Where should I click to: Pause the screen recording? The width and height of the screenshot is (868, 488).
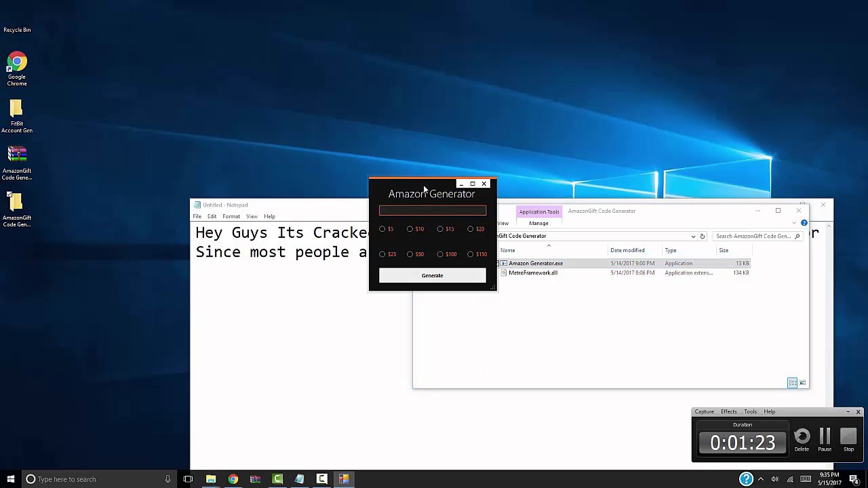click(x=825, y=439)
